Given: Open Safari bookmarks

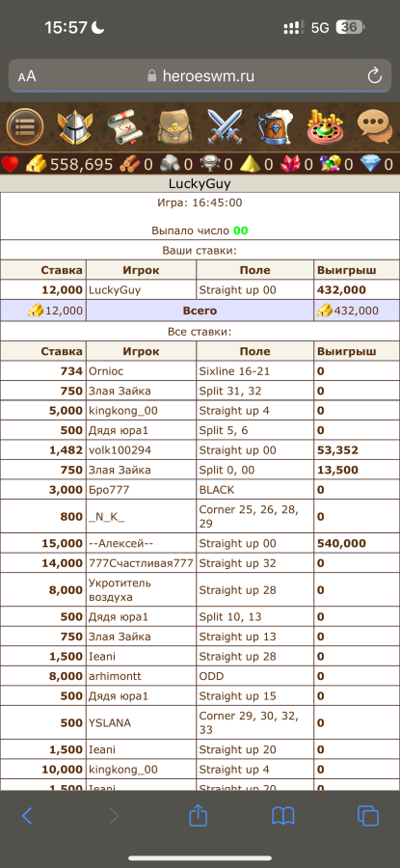Looking at the screenshot, I should coord(282,816).
